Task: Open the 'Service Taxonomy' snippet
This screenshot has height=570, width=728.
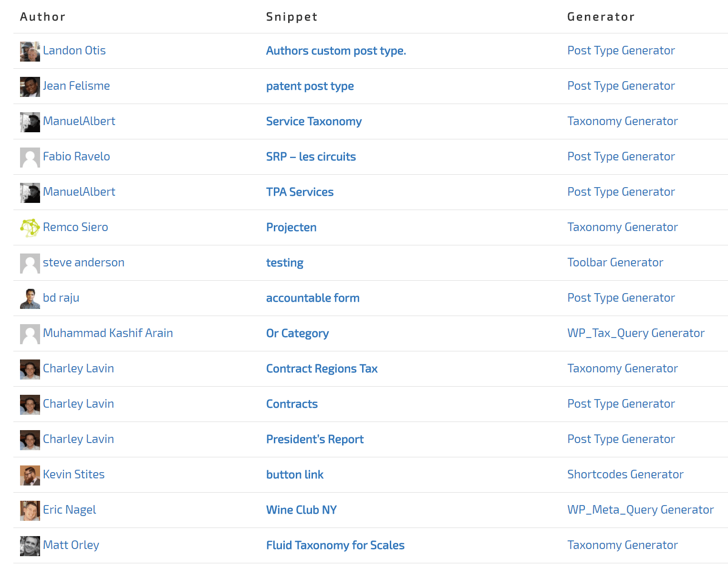Action: pyautogui.click(x=313, y=121)
